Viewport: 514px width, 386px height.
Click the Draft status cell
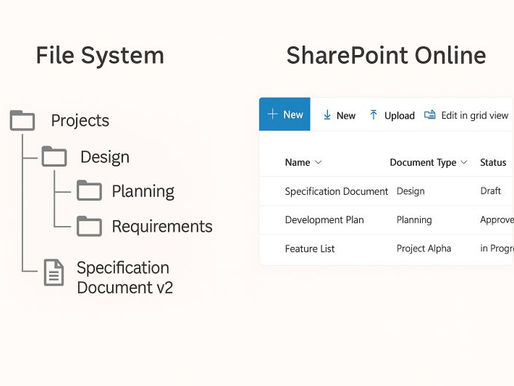[490, 191]
